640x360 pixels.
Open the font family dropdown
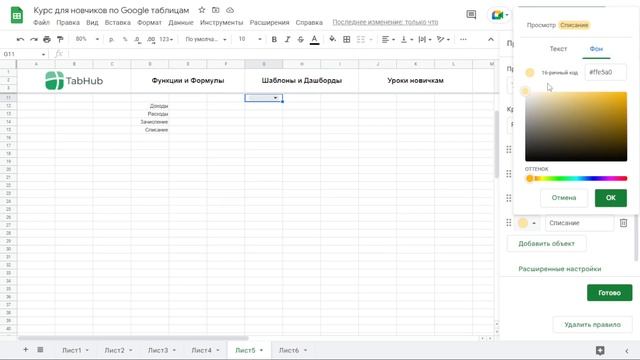206,39
